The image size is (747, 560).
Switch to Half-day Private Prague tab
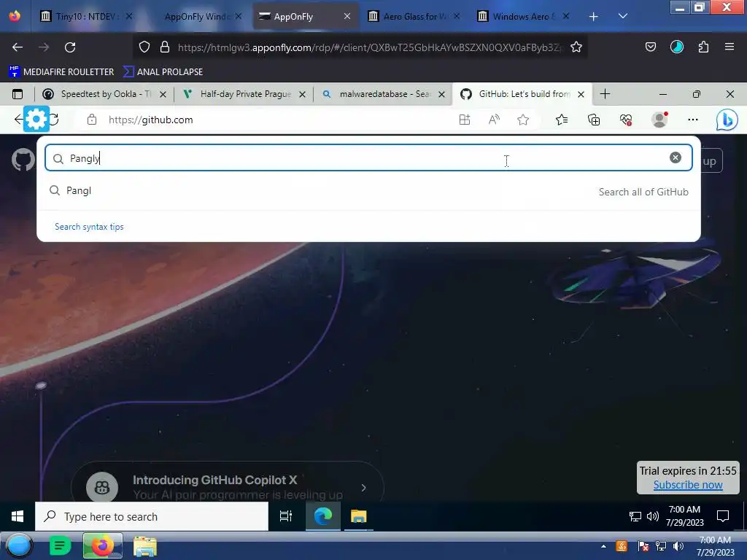pyautogui.click(x=245, y=94)
